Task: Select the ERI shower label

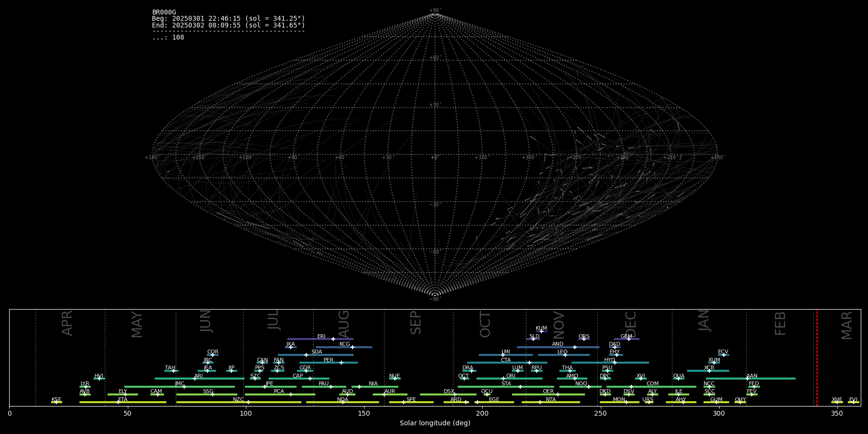Action: pyautogui.click(x=322, y=337)
